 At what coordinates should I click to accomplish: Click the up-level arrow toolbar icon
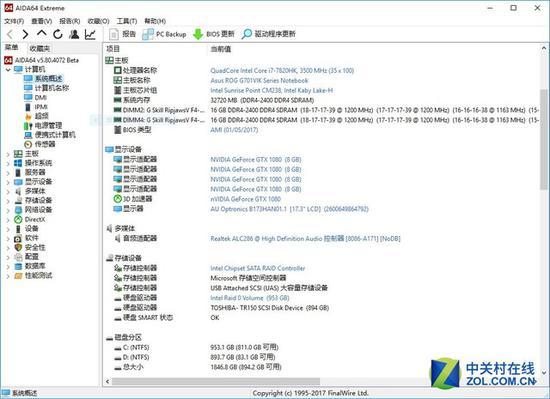click(x=42, y=34)
